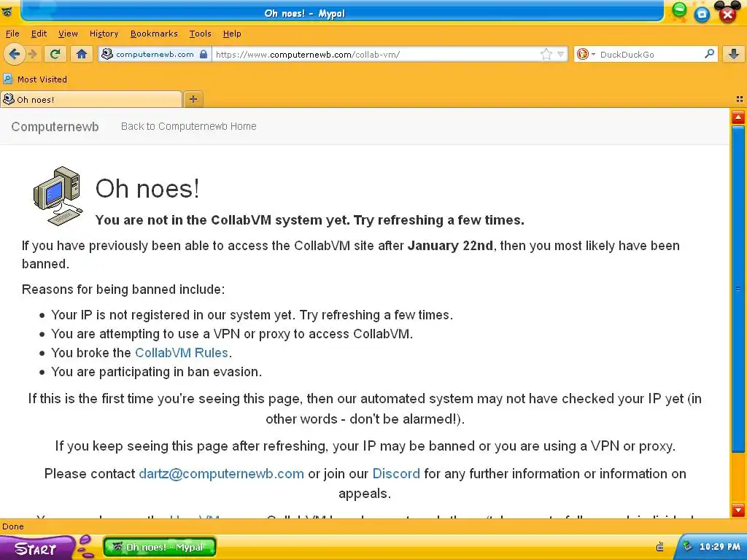Viewport: 747px width, 560px height.
Task: Bookmark this page with the star icon
Action: [546, 54]
